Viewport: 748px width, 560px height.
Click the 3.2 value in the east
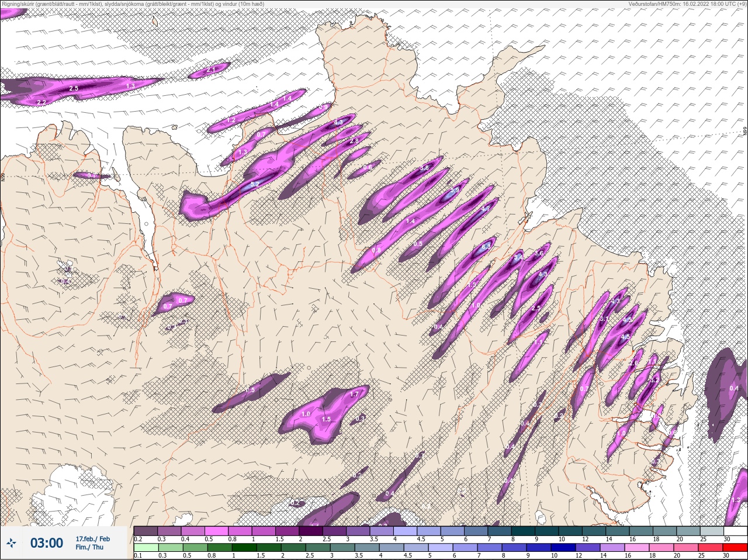pyautogui.click(x=654, y=379)
